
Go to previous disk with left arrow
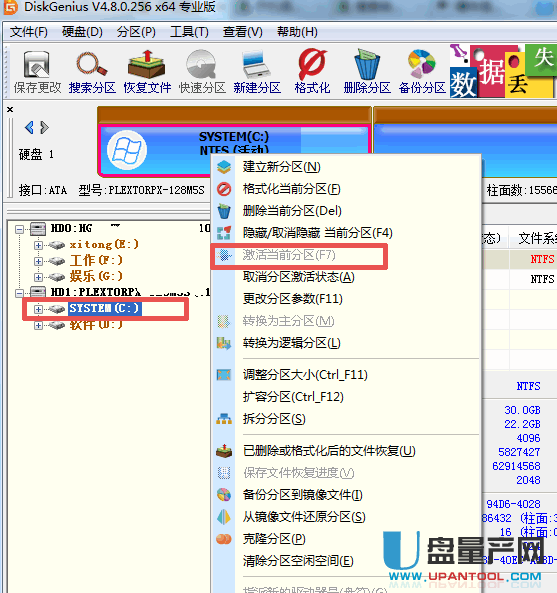pyautogui.click(x=29, y=127)
